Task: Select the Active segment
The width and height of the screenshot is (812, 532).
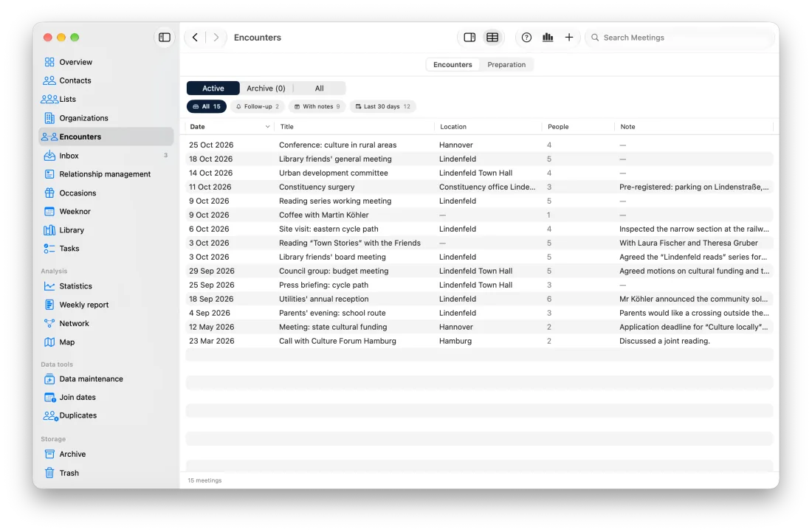Action: coord(213,89)
